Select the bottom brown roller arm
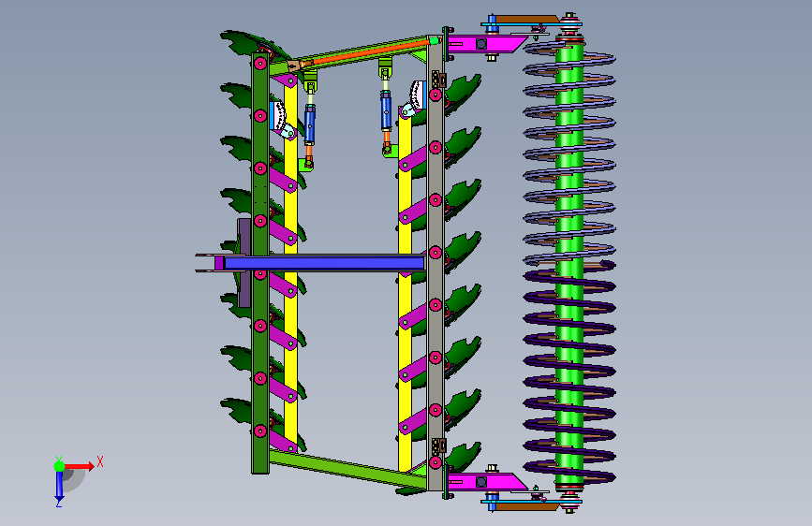This screenshot has width=812, height=526. [526, 505]
